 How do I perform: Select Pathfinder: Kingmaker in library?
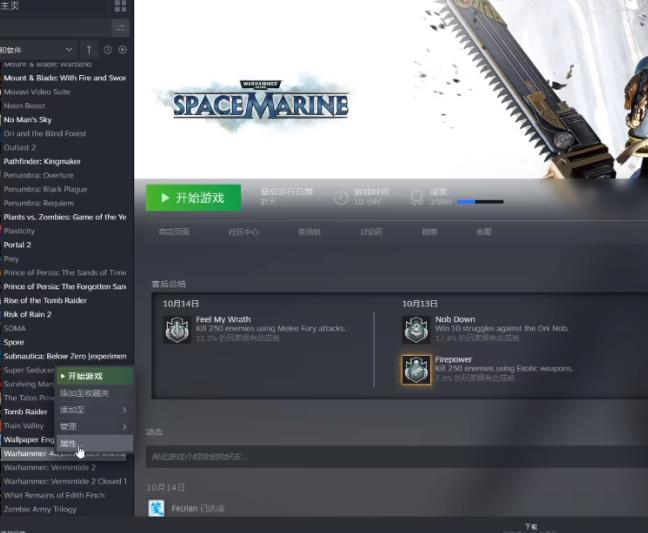coord(42,162)
